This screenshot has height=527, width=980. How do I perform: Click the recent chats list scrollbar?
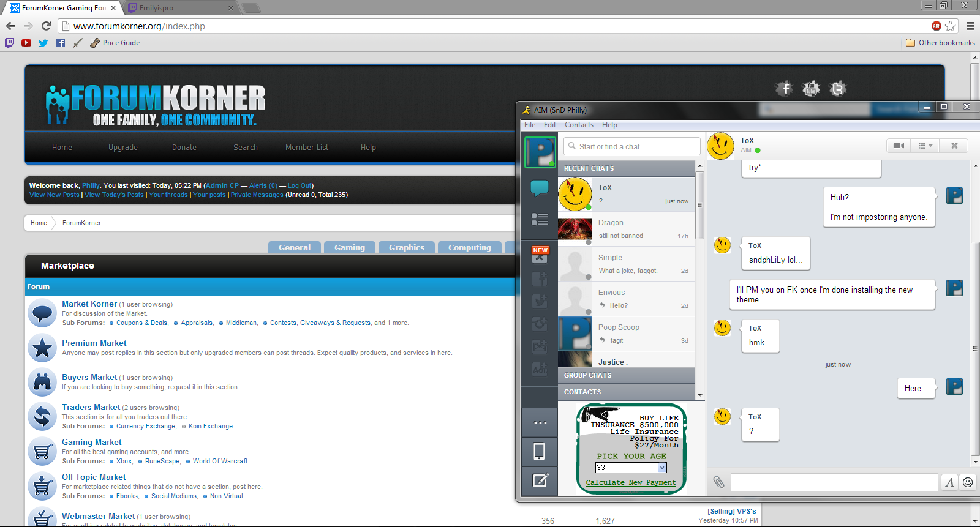point(699,205)
